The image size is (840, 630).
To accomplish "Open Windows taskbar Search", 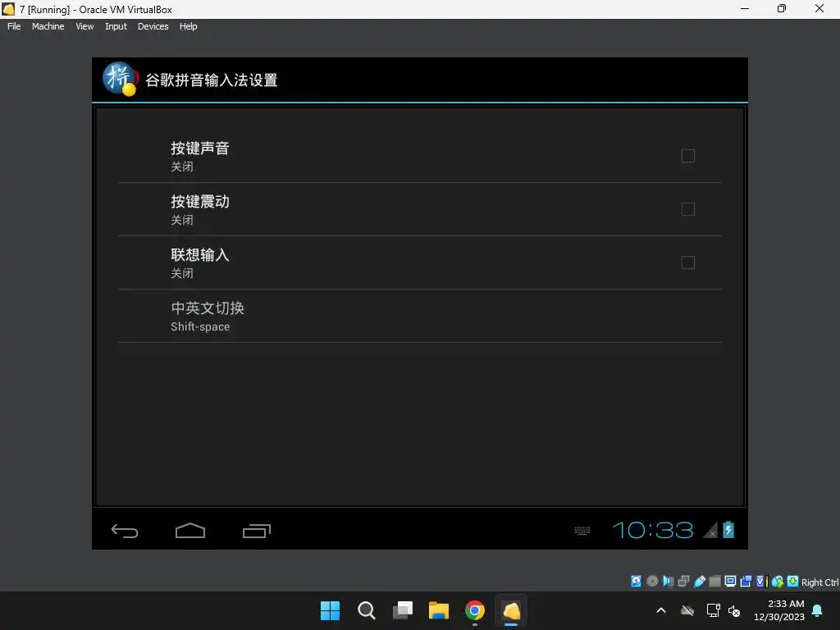I will (x=367, y=610).
